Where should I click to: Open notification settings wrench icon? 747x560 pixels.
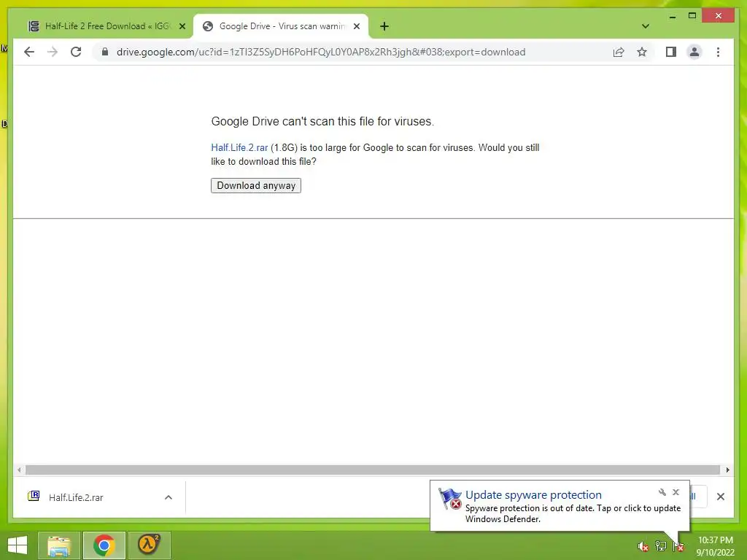(x=662, y=492)
